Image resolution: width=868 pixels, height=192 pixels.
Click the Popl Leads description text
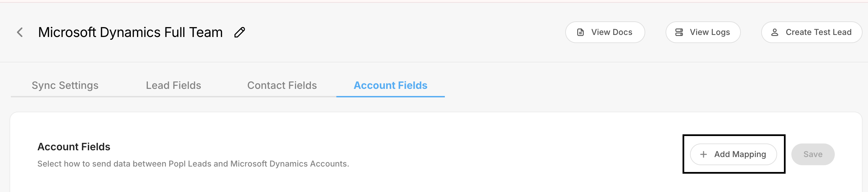pos(193,164)
